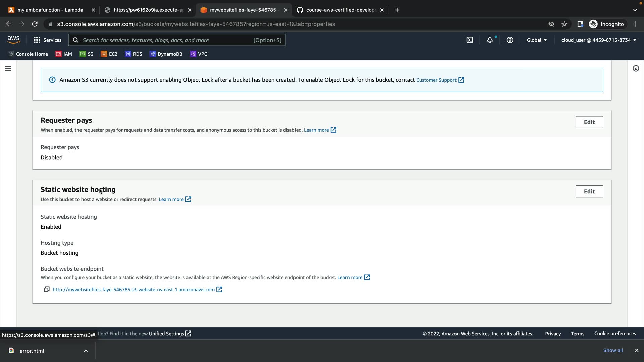Viewport: 644px width, 362px height.
Task: Copy the bucket website endpoint URL
Action: pyautogui.click(x=47, y=289)
